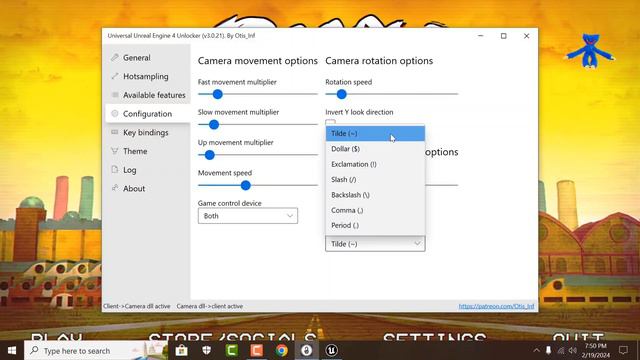Open Game control device dropdown

coord(248,216)
